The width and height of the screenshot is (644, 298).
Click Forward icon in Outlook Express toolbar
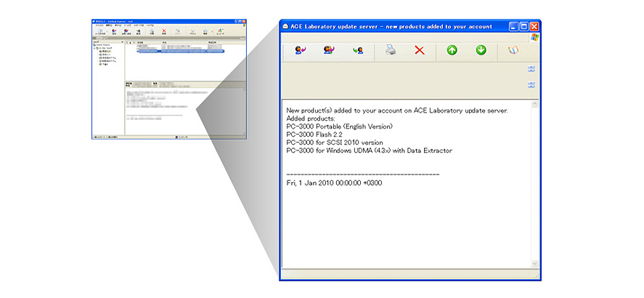coord(139,31)
